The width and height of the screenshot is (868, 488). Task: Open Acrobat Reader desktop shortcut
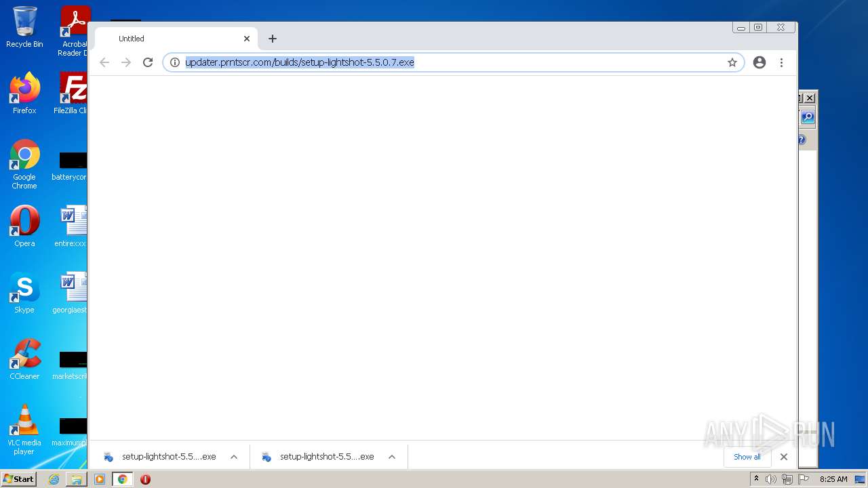pos(73,31)
